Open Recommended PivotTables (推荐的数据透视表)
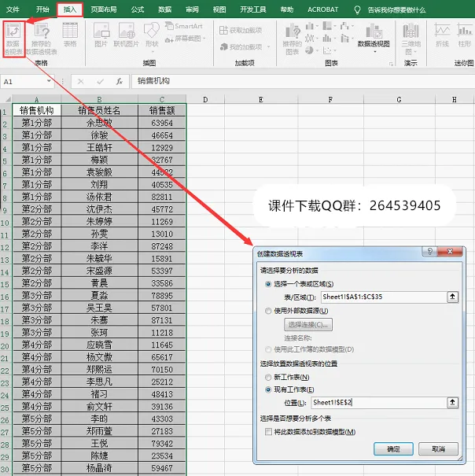 pyautogui.click(x=42, y=39)
